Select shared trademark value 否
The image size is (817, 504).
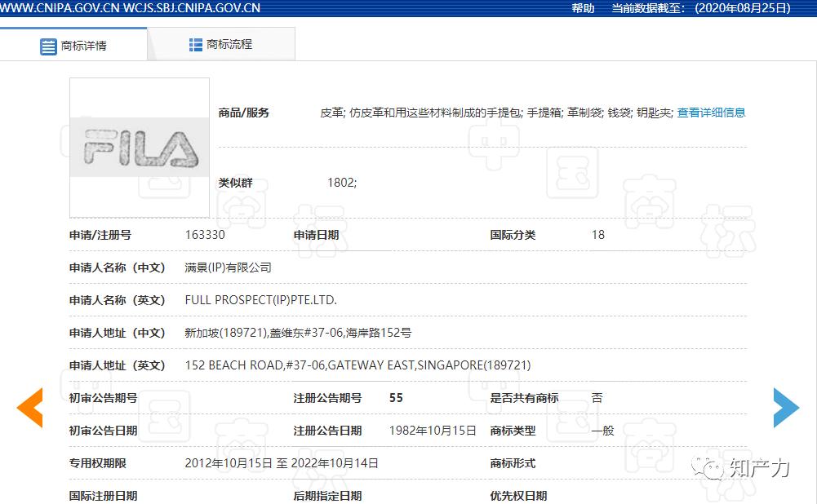[597, 398]
